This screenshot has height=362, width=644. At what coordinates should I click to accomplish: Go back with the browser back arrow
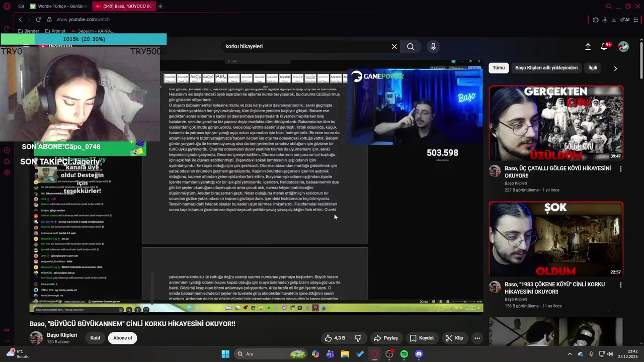(20, 20)
